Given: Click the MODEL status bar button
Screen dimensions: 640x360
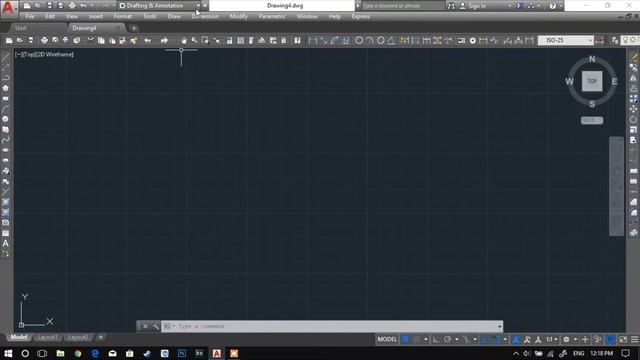Looking at the screenshot, I should [387, 339].
